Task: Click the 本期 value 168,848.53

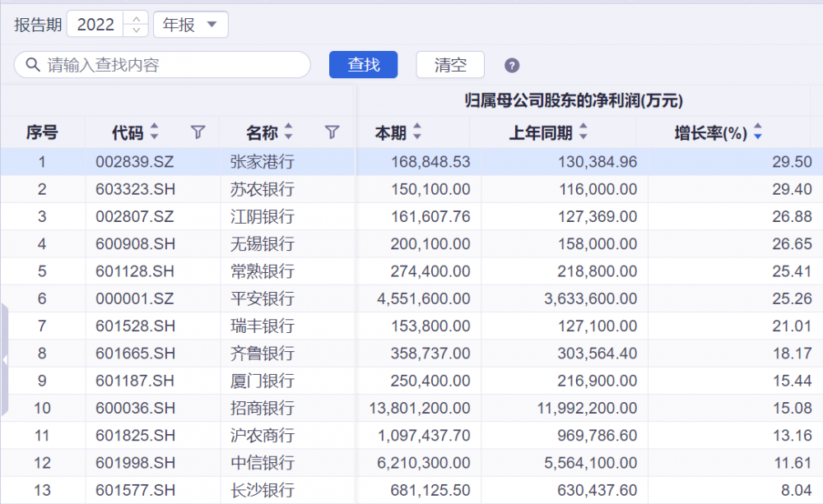Action: click(430, 161)
